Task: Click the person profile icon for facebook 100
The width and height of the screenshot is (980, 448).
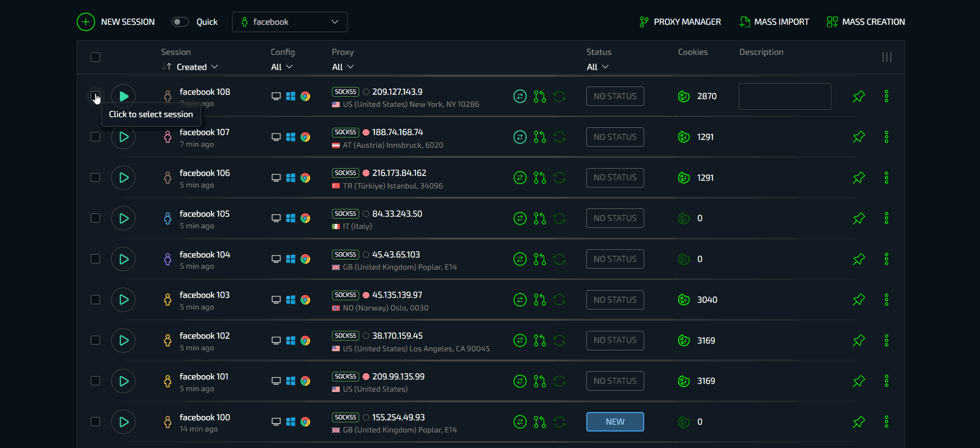Action: pyautogui.click(x=167, y=422)
